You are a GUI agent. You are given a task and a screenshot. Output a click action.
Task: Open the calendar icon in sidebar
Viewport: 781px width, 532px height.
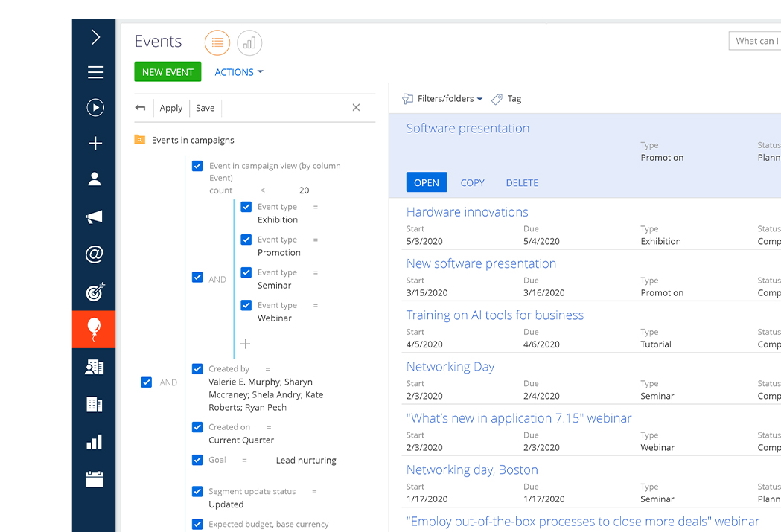[95, 479]
